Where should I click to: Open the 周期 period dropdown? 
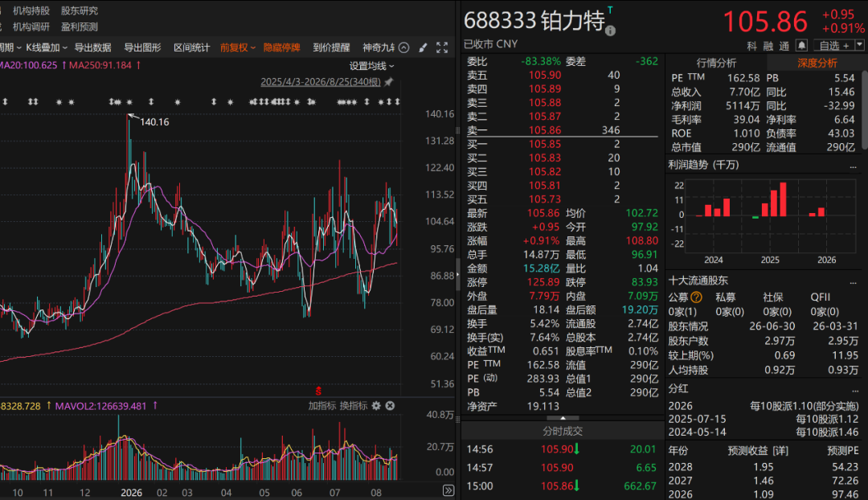coord(10,47)
